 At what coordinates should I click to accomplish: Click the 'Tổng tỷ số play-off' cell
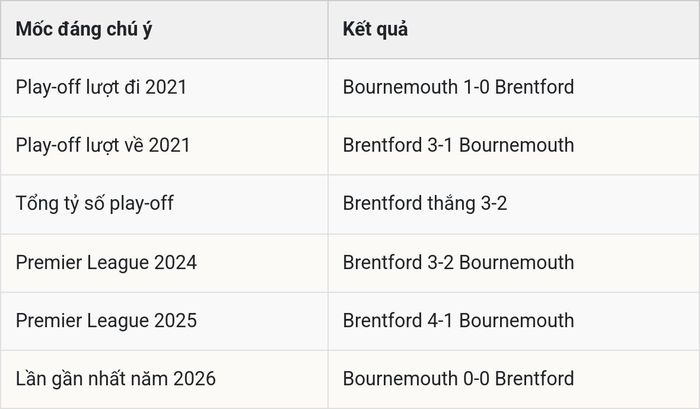164,204
